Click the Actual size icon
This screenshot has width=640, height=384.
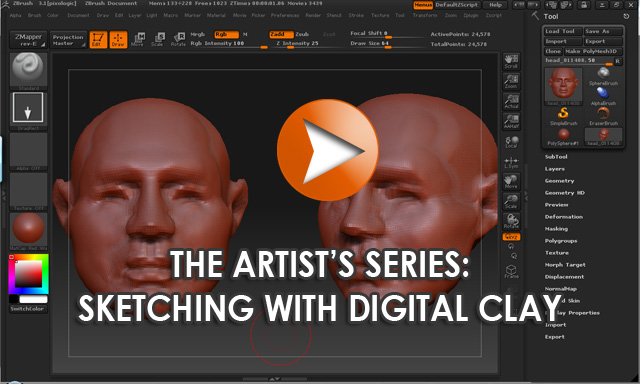pyautogui.click(x=511, y=101)
